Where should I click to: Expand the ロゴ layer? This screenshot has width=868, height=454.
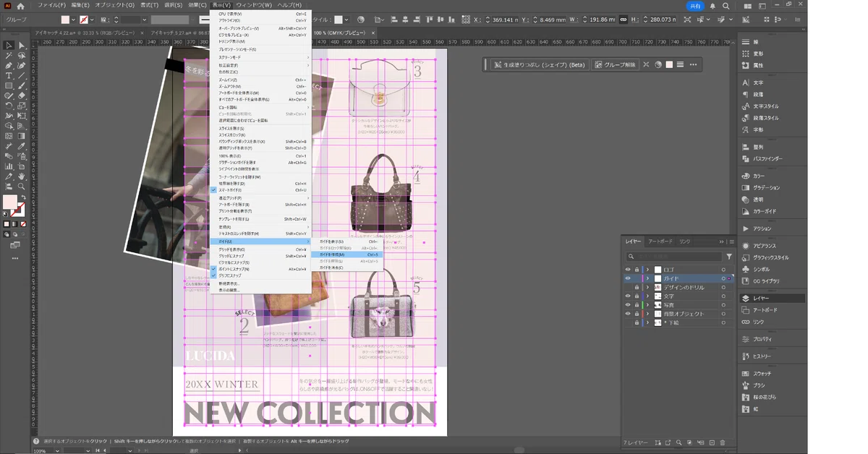[648, 270]
